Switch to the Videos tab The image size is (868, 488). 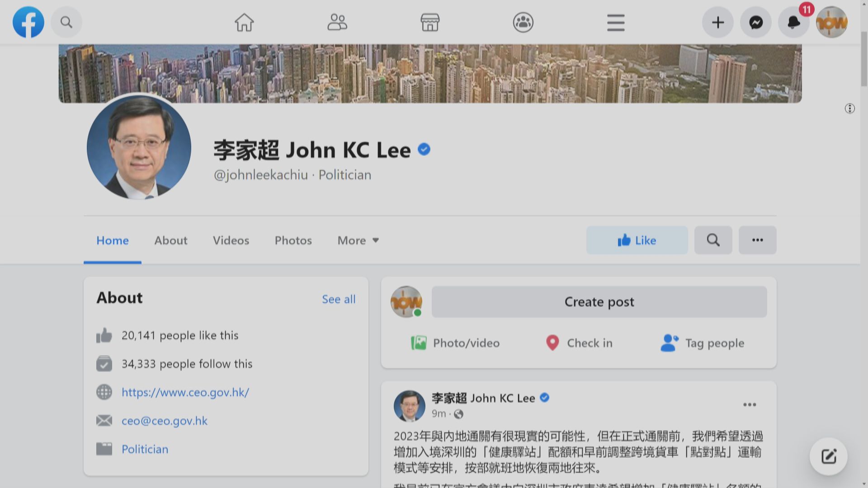231,240
